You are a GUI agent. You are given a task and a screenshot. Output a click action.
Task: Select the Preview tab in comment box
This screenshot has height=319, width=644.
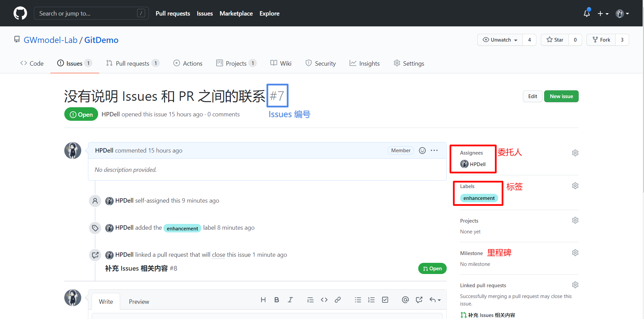pyautogui.click(x=139, y=301)
